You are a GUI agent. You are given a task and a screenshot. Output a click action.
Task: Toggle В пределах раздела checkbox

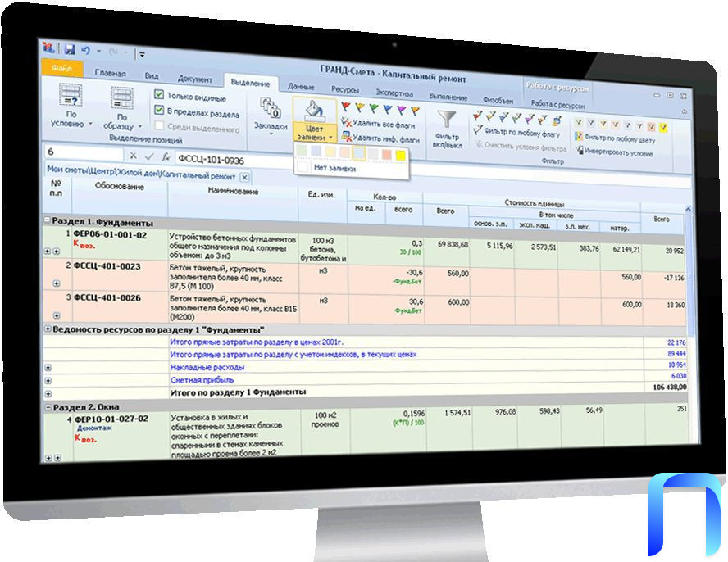[x=159, y=110]
